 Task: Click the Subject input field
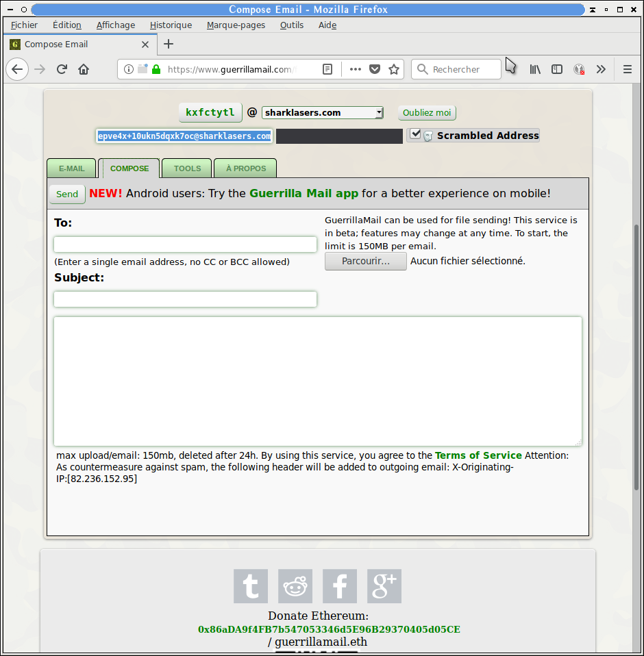point(186,299)
